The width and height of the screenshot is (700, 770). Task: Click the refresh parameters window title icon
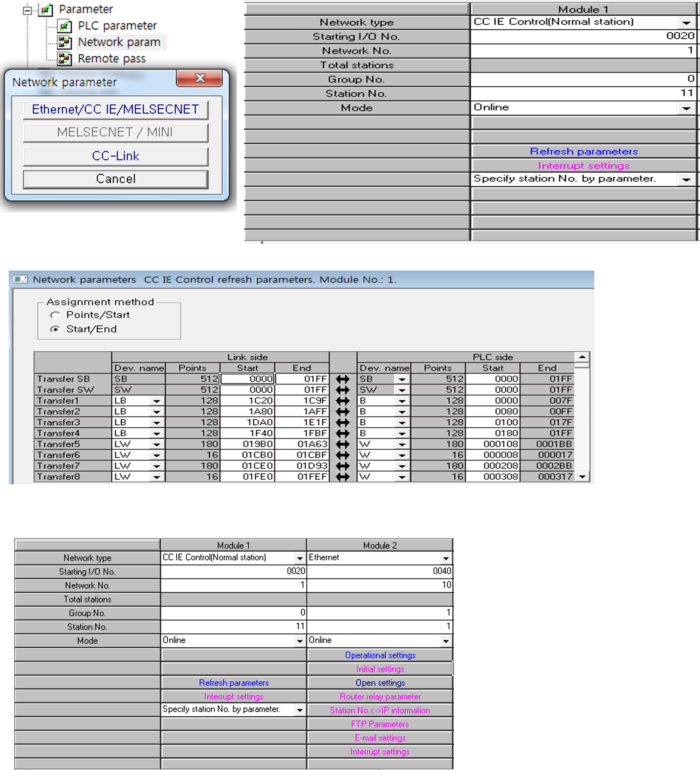(20, 279)
